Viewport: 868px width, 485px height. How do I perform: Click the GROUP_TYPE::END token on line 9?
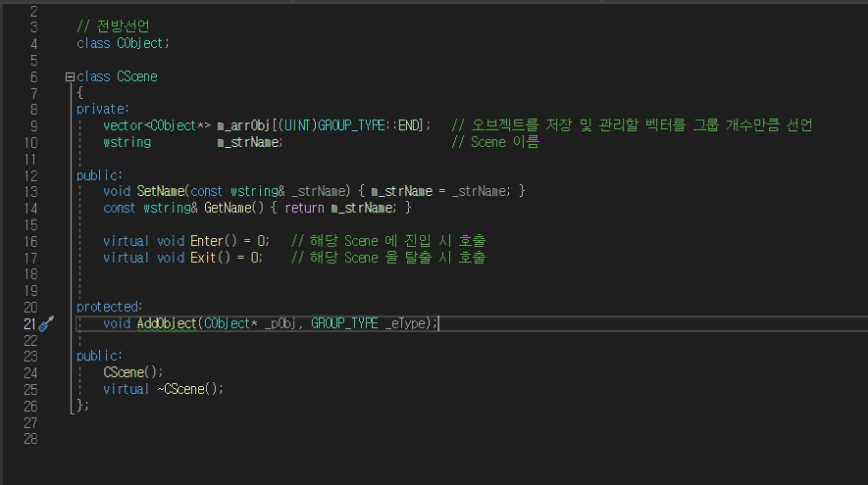[370, 125]
